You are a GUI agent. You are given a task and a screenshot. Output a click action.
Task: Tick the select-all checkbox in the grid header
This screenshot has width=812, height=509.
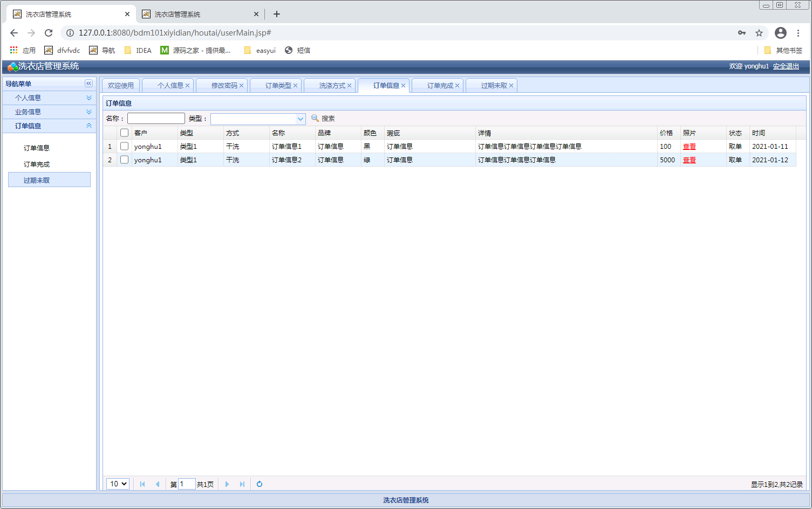[125, 133]
